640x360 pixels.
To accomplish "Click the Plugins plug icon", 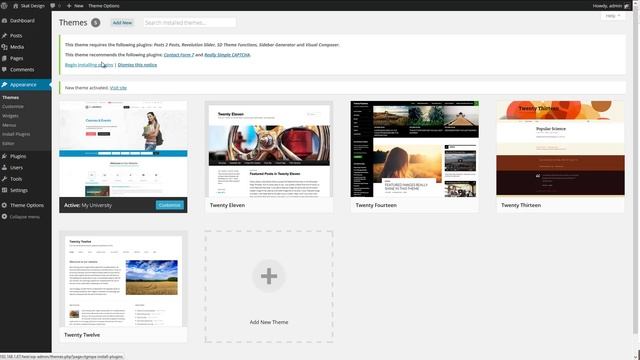I will (4, 156).
